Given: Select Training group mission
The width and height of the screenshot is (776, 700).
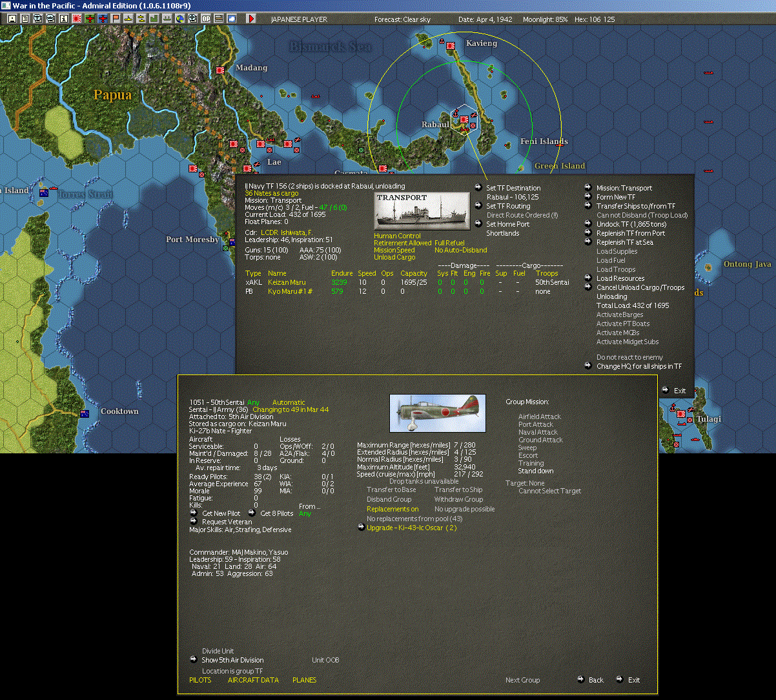Looking at the screenshot, I should [531, 463].
